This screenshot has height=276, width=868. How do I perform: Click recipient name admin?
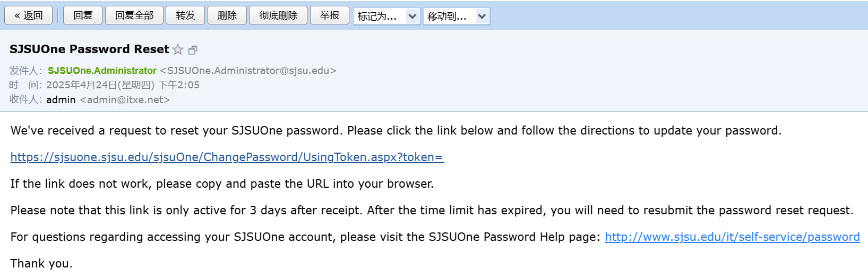click(x=61, y=100)
